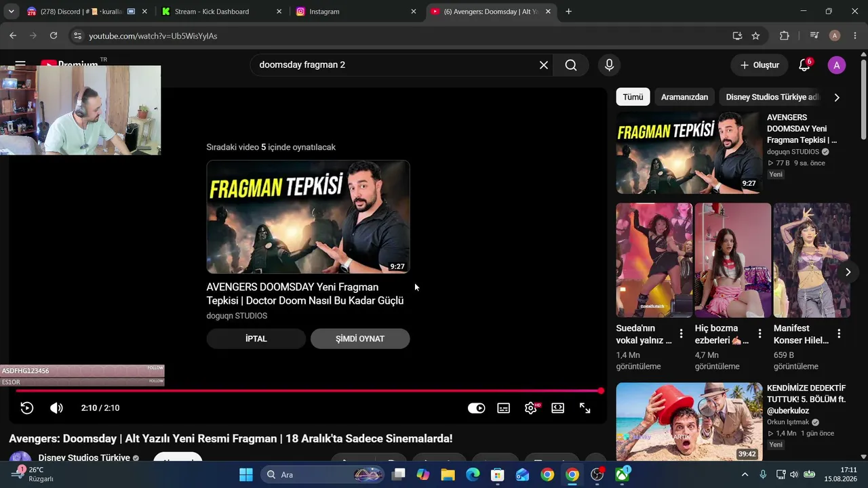Click the address bar URL
The width and height of the screenshot is (868, 488).
click(x=153, y=36)
